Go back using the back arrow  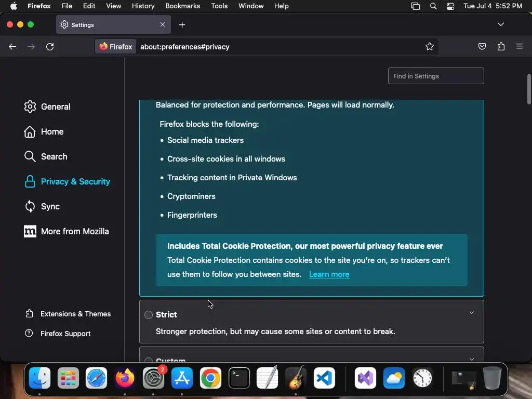(x=12, y=46)
